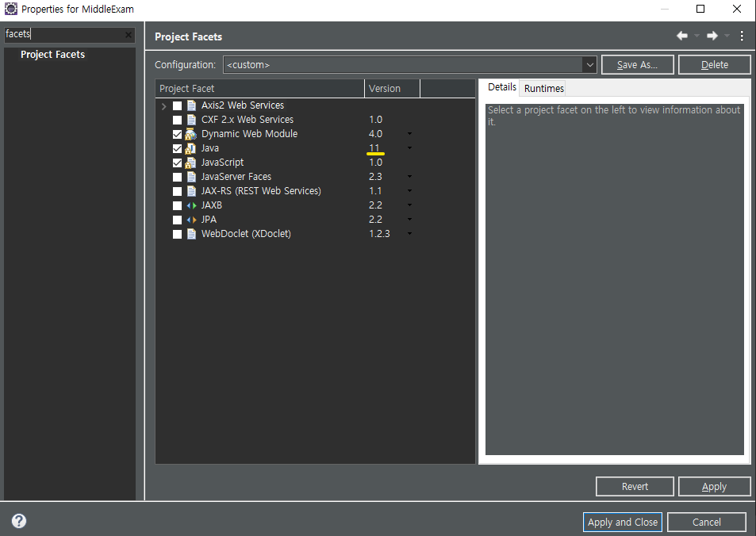The height and width of the screenshot is (536, 756).
Task: Click the back navigation arrow icon
Action: [x=681, y=35]
